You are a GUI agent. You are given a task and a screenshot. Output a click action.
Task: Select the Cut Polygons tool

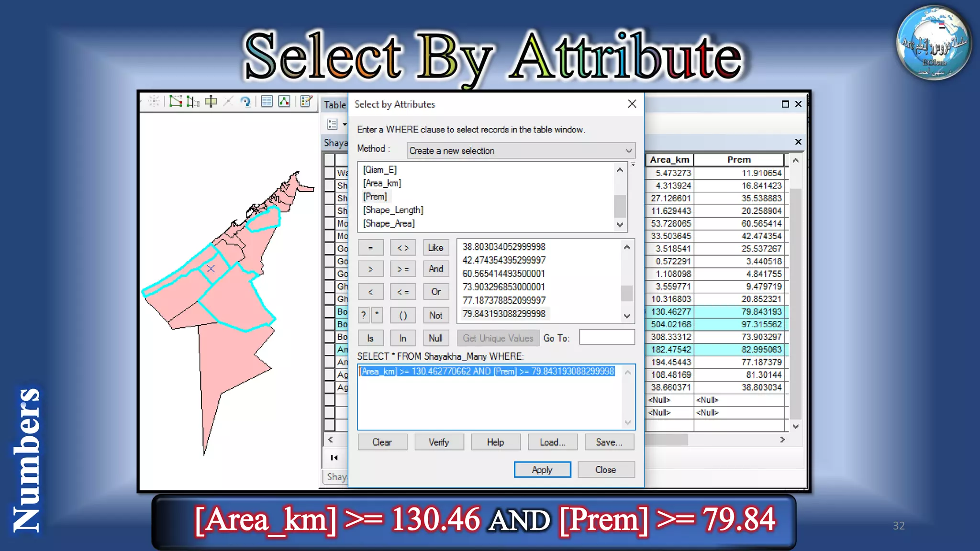211,101
